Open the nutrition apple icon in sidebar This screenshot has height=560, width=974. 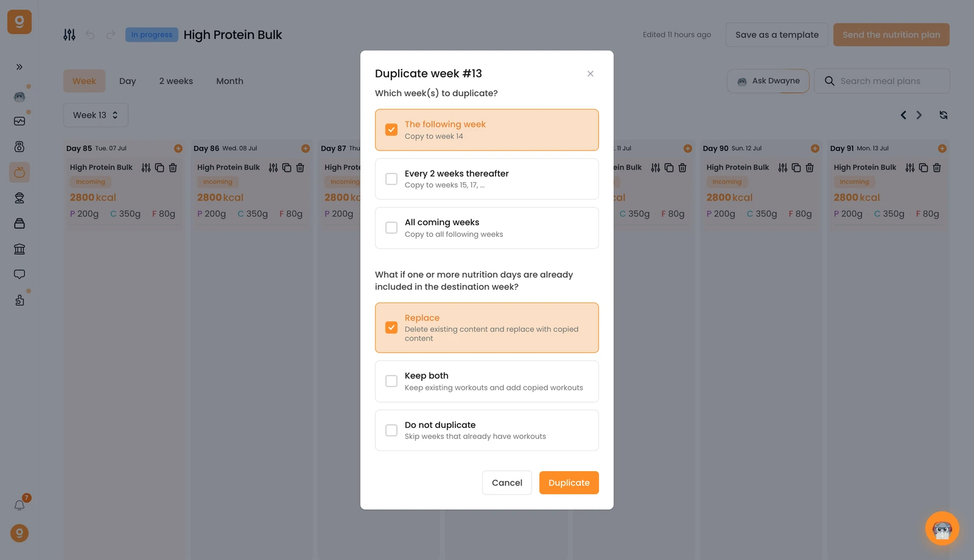tap(19, 172)
